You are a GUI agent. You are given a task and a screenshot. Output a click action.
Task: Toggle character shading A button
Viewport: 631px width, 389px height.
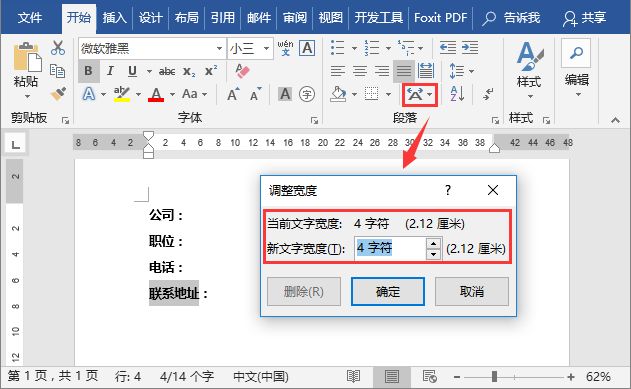tap(285, 94)
